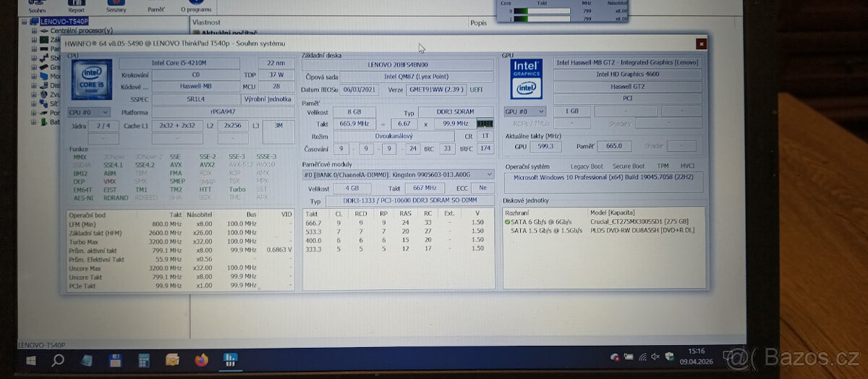Close the Souhrn systému window

[x=701, y=44]
